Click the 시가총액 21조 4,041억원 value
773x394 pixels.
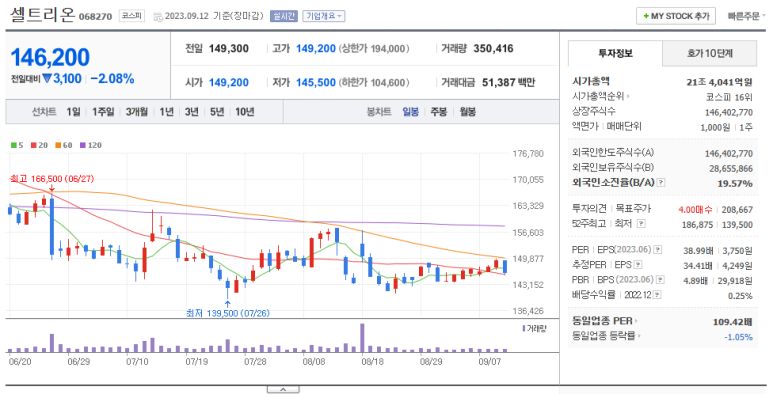(719, 82)
